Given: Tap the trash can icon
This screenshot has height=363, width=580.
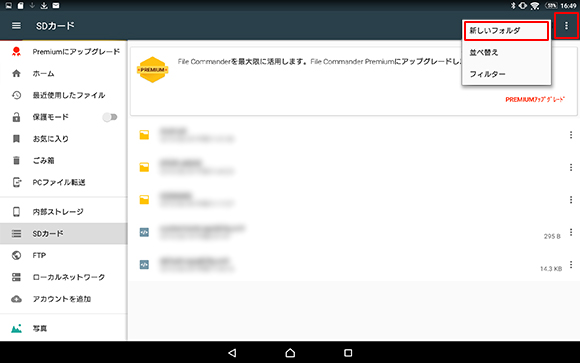Looking at the screenshot, I should (16, 160).
